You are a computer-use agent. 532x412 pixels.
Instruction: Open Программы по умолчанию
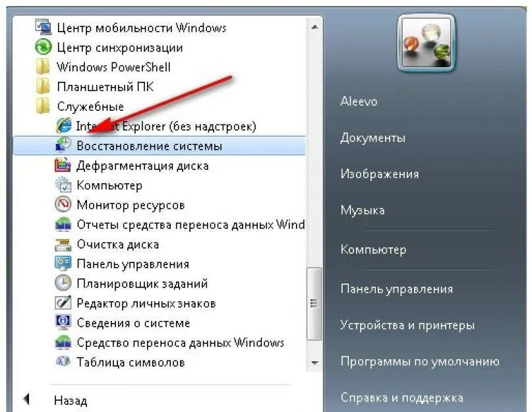[420, 361]
